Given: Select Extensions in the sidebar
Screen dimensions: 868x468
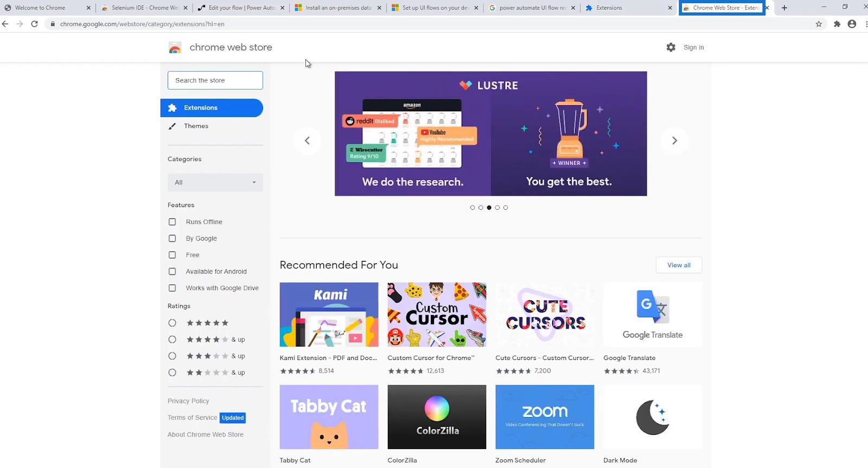Looking at the screenshot, I should click(x=212, y=108).
